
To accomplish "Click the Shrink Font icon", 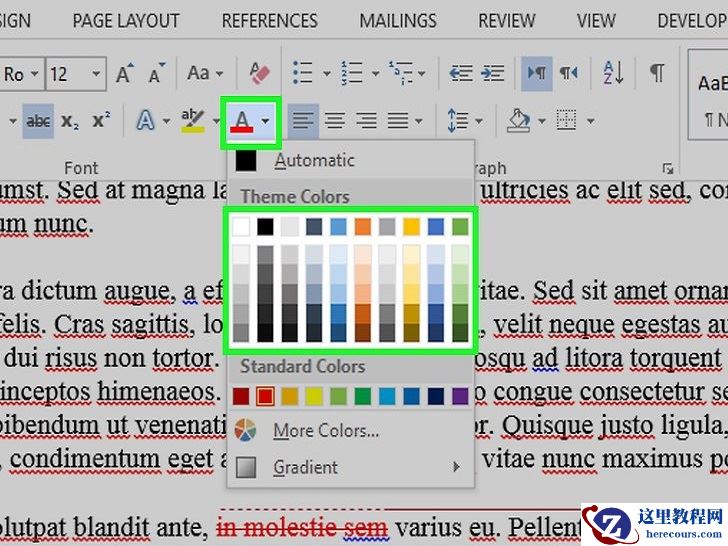I will click(156, 73).
